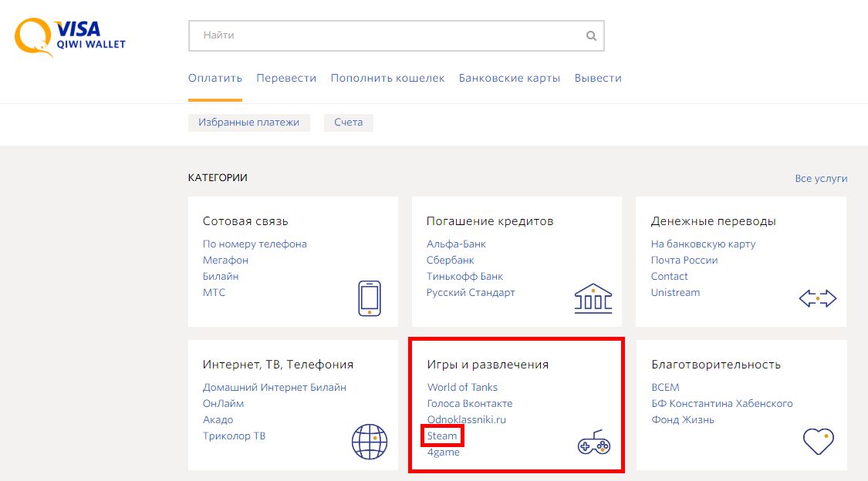The height and width of the screenshot is (481, 868).
Task: Click the Счета button
Action: pyautogui.click(x=348, y=123)
